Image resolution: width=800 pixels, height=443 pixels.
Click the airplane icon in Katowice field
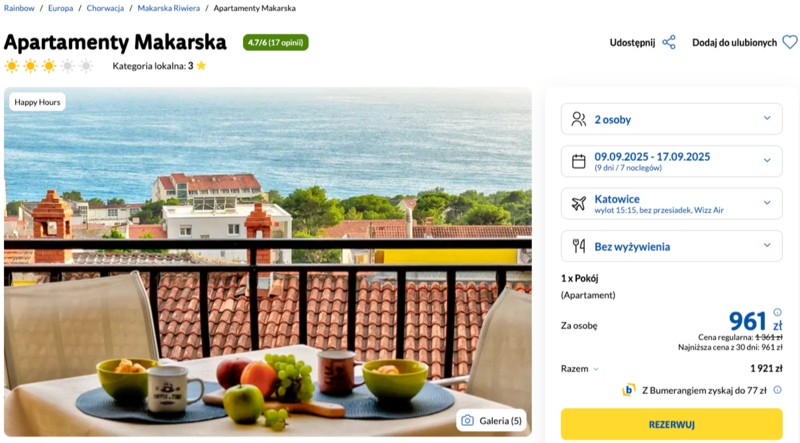[579, 204]
